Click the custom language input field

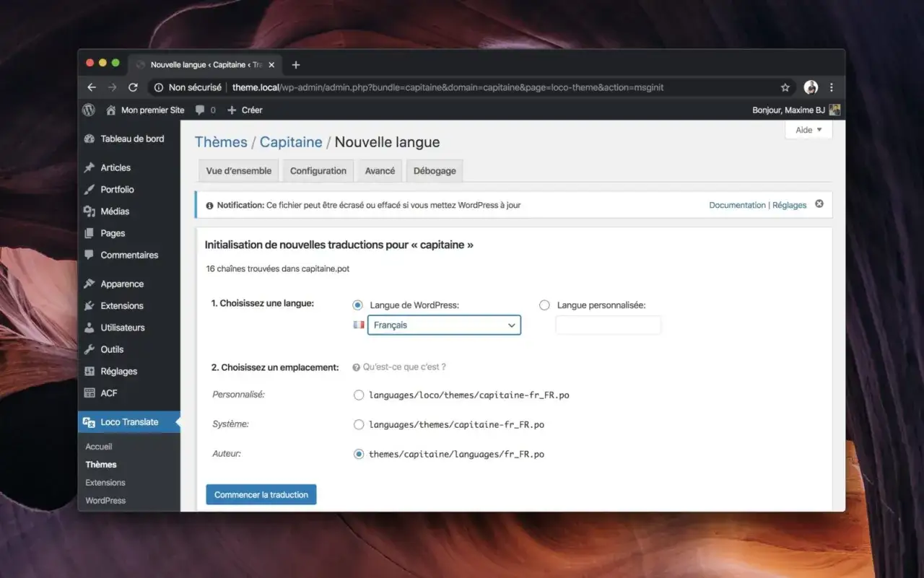[x=608, y=325]
